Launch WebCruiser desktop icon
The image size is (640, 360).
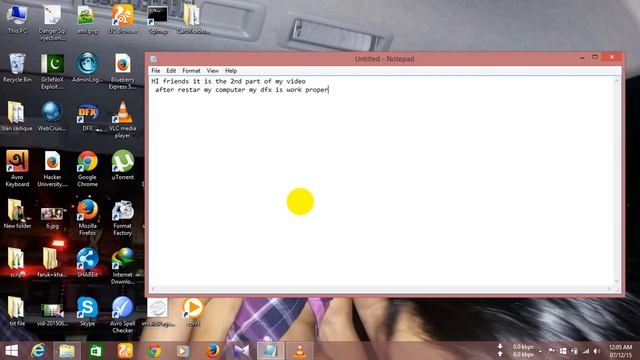(52, 116)
